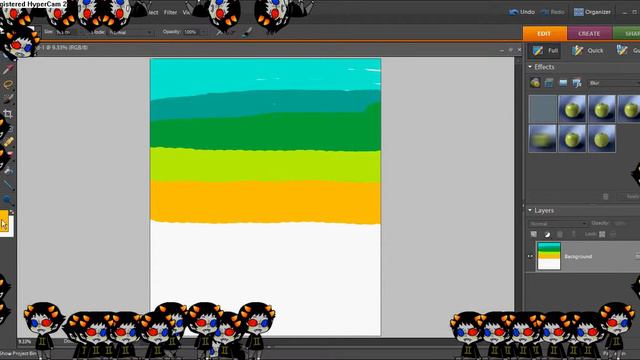
Task: Open the Blur category dropdown
Action: [x=613, y=83]
